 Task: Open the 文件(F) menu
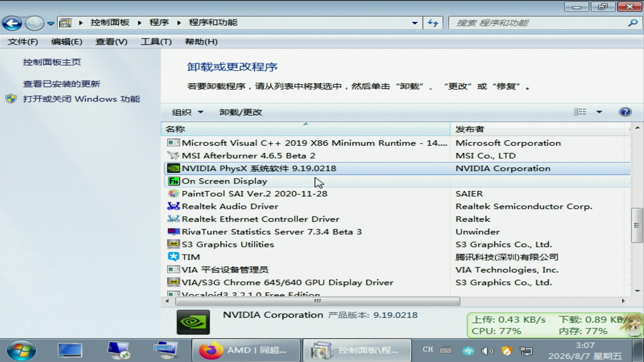coord(23,42)
